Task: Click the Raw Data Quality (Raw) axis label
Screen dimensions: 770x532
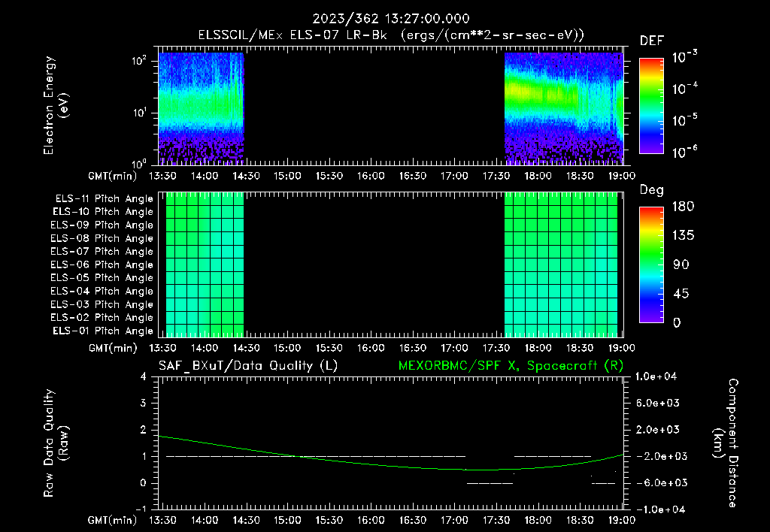Action: [56, 443]
